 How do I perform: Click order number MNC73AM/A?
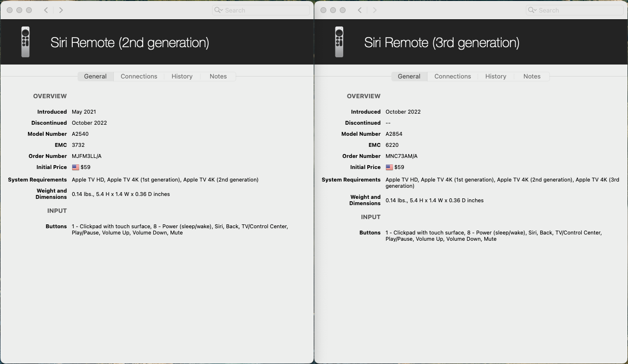401,156
